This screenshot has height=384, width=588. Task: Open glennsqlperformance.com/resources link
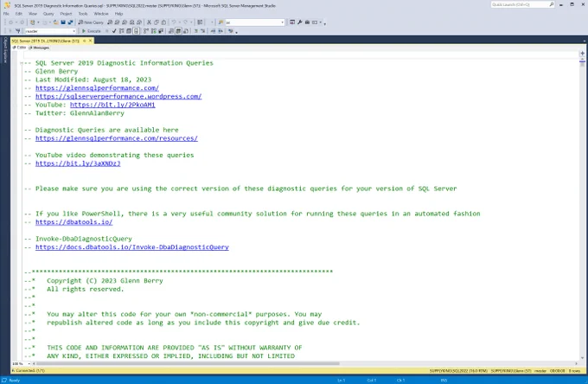tap(117, 138)
